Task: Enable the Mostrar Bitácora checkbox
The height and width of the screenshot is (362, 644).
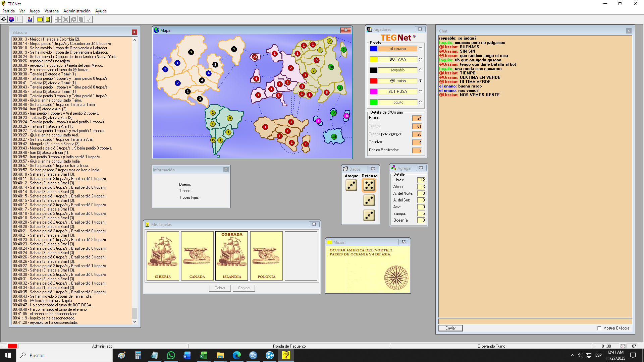Action: (599, 328)
